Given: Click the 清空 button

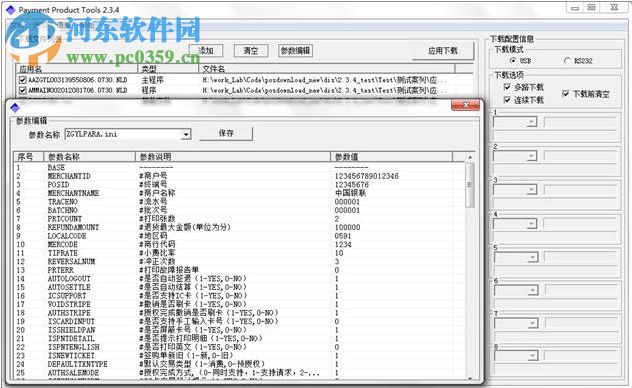Looking at the screenshot, I should click(250, 51).
